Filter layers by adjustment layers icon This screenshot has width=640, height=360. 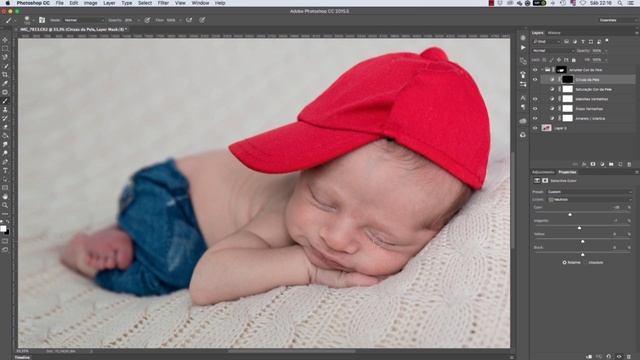(x=575, y=42)
